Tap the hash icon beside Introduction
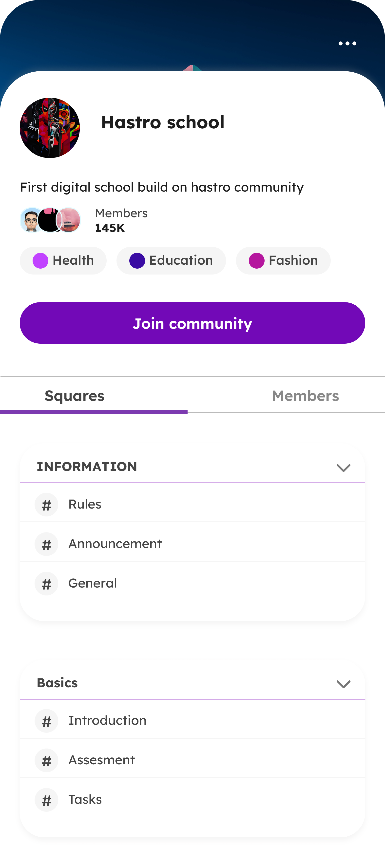Screen dimensions: 385x868 [x=46, y=721]
